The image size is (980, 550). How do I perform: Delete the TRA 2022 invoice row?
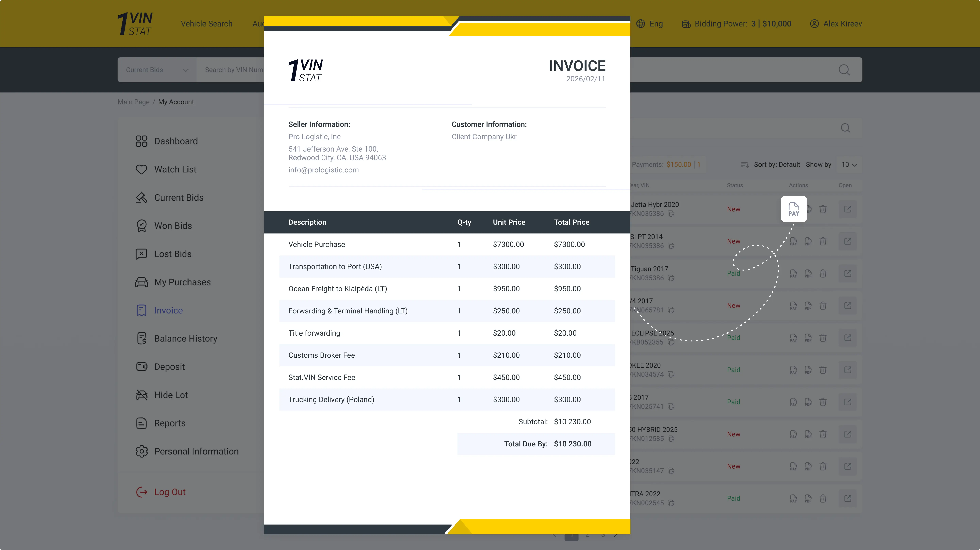tap(823, 498)
